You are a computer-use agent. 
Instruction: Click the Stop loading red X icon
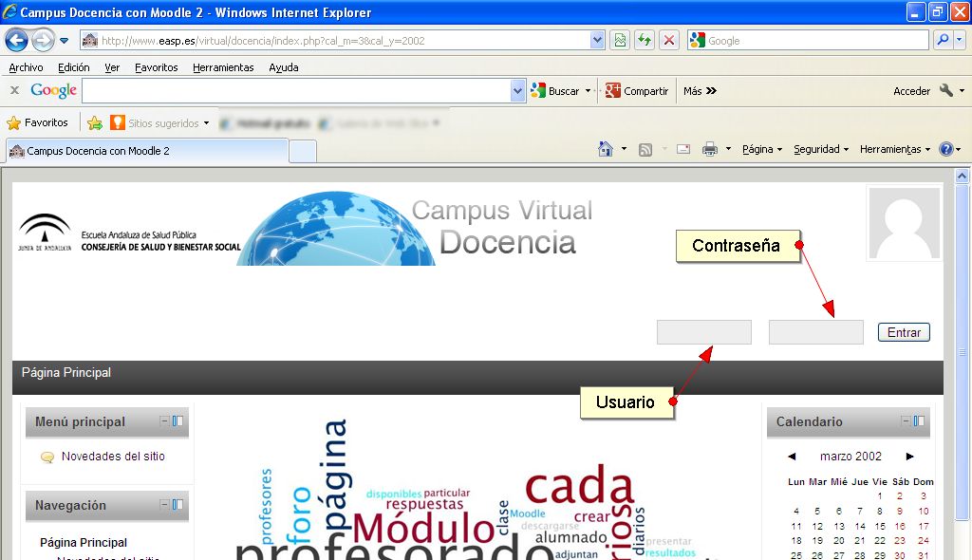pos(669,41)
